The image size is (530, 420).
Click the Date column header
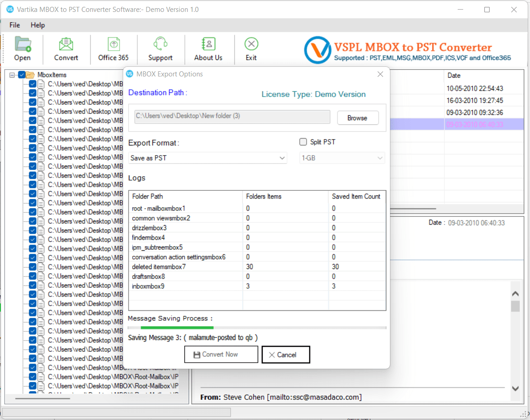click(484, 75)
